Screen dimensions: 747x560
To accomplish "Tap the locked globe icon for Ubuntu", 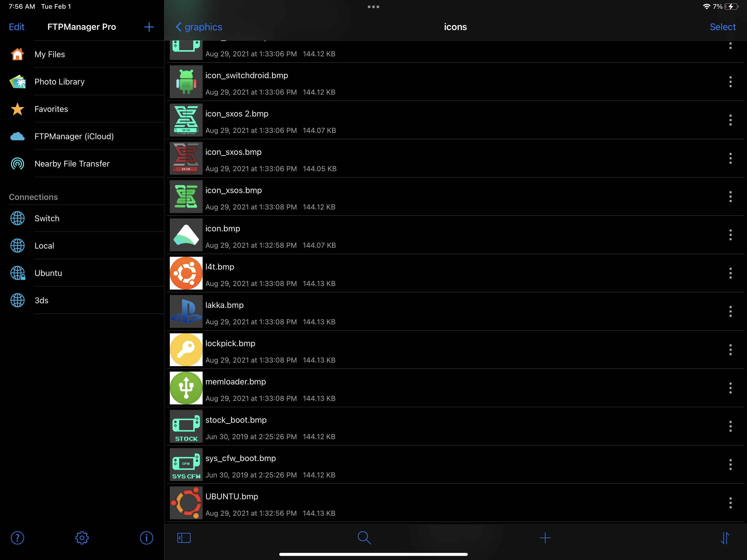I will point(17,273).
